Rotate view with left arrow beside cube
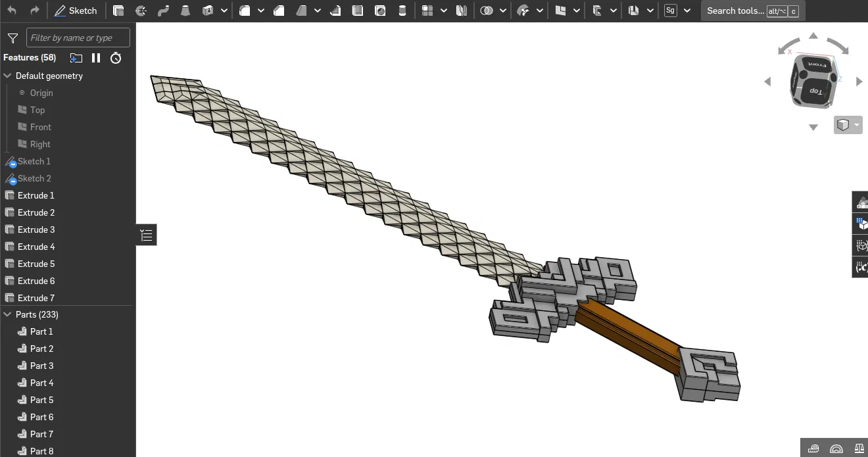The width and height of the screenshot is (868, 457). pos(767,82)
